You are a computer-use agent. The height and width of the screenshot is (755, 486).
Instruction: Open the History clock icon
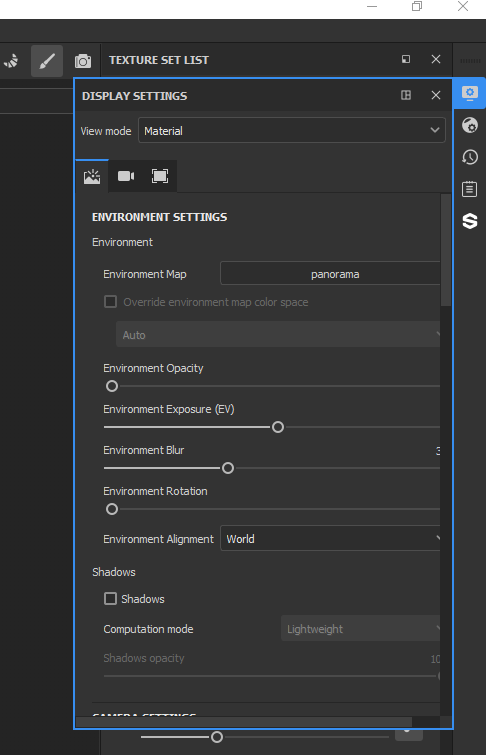pos(470,157)
